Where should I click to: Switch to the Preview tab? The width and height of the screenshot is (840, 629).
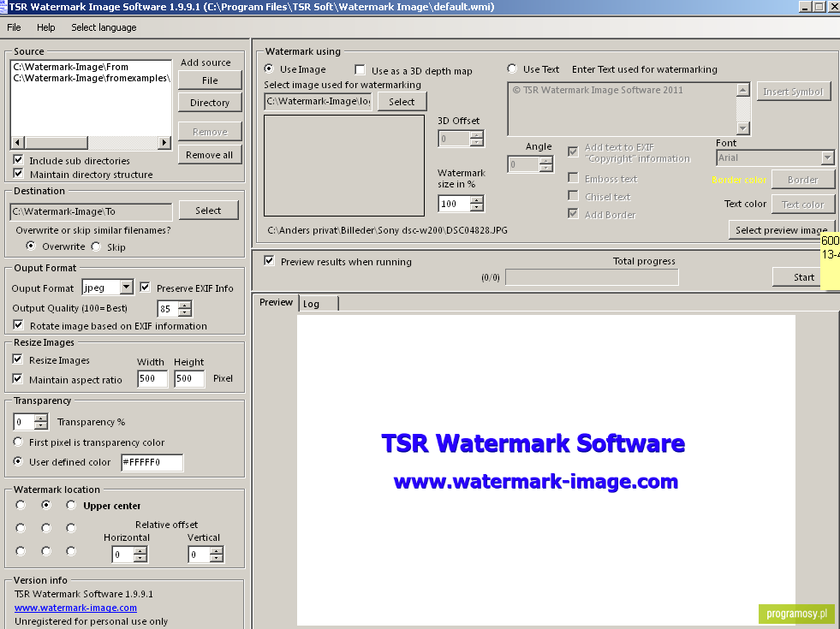pyautogui.click(x=276, y=302)
